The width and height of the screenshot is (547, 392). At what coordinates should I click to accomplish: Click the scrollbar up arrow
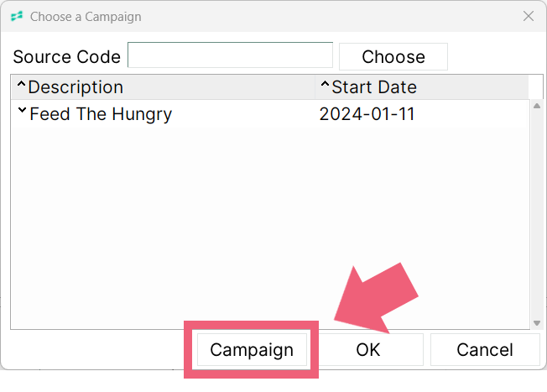[537, 106]
